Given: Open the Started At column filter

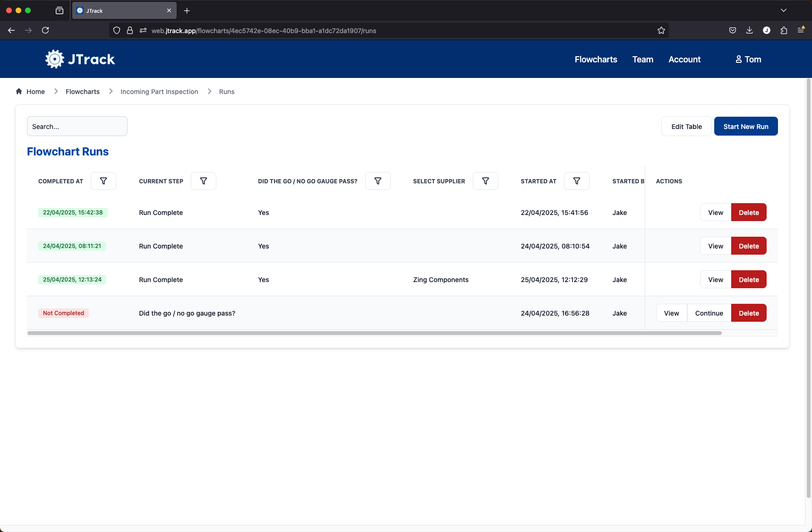Looking at the screenshot, I should click(x=577, y=181).
